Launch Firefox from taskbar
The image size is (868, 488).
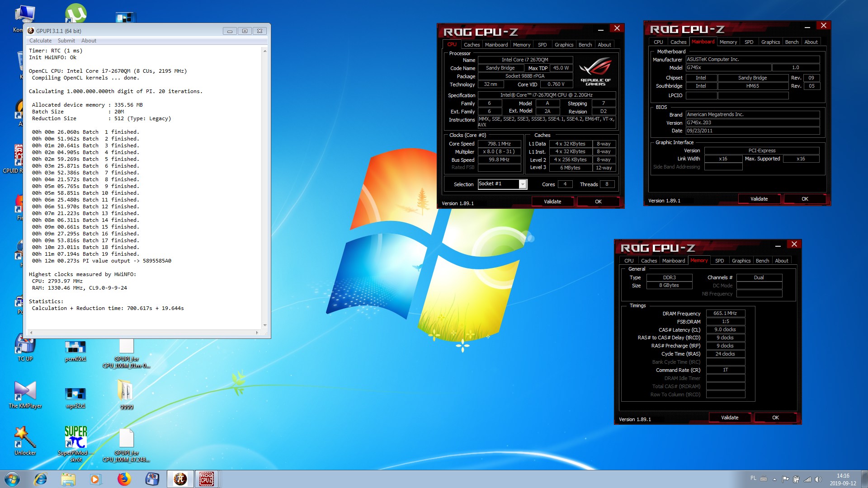tap(124, 479)
